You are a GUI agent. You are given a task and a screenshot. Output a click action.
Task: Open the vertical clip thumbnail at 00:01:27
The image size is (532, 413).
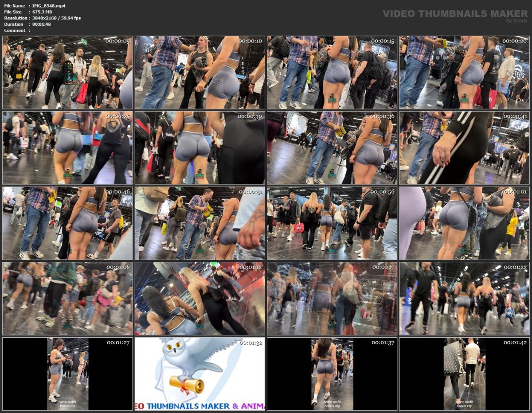(x=67, y=374)
